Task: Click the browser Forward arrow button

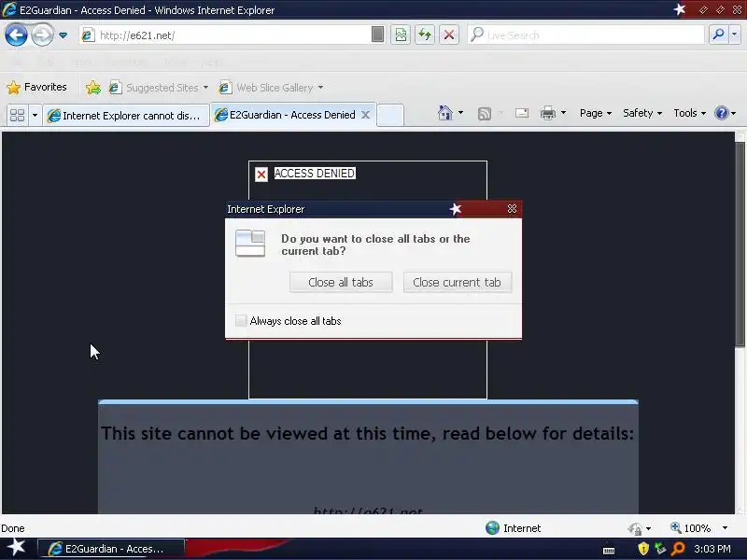Action: point(42,35)
